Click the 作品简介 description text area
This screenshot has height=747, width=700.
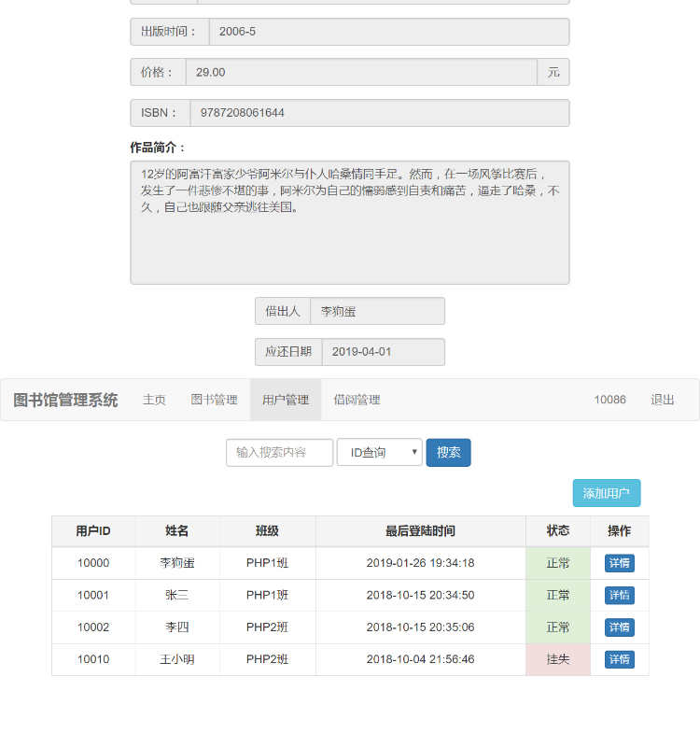coord(350,222)
